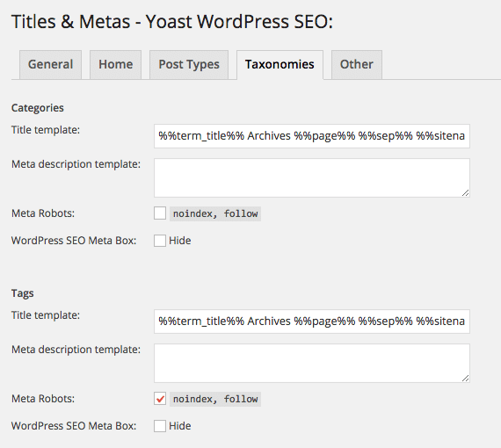Click the Tags section heading
This screenshot has width=501, height=448.
click(x=22, y=293)
